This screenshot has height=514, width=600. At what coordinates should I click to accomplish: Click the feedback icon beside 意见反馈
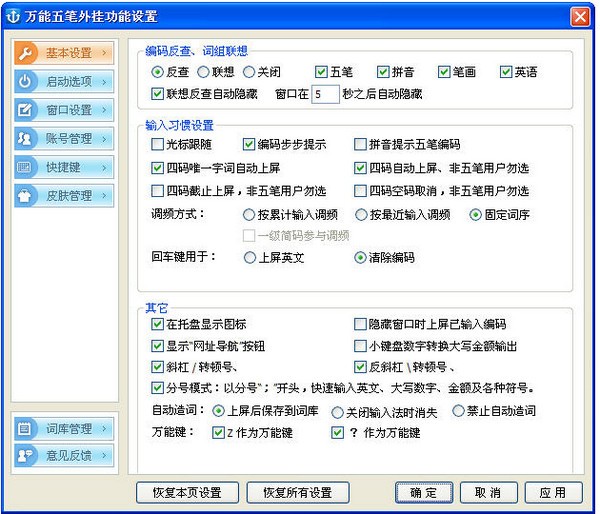pos(27,456)
